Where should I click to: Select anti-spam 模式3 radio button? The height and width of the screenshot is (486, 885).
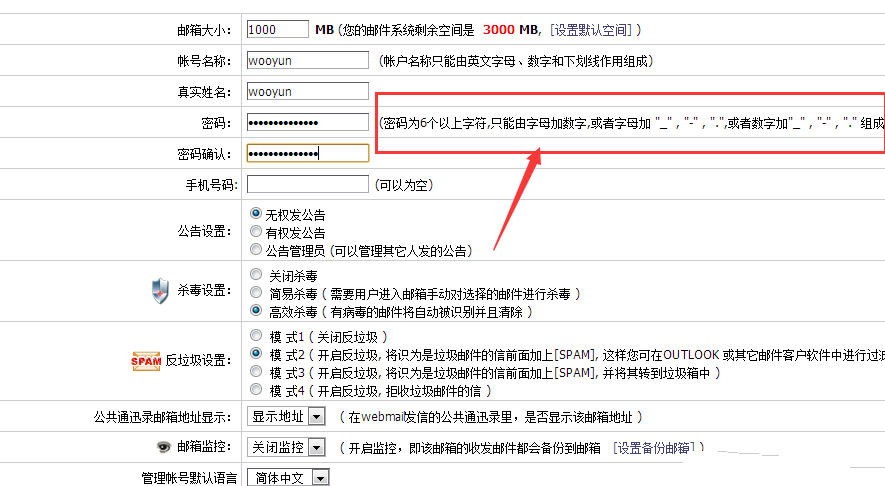coord(256,372)
